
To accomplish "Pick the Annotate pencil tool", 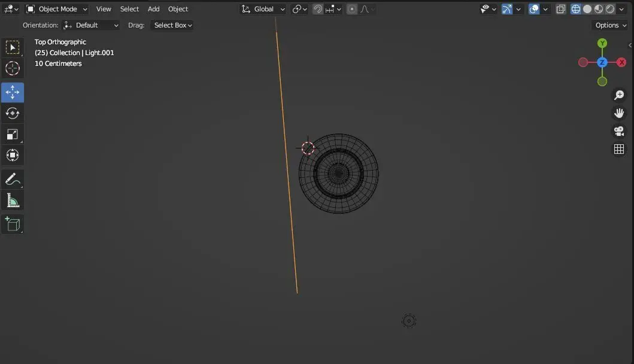I will (x=13, y=180).
